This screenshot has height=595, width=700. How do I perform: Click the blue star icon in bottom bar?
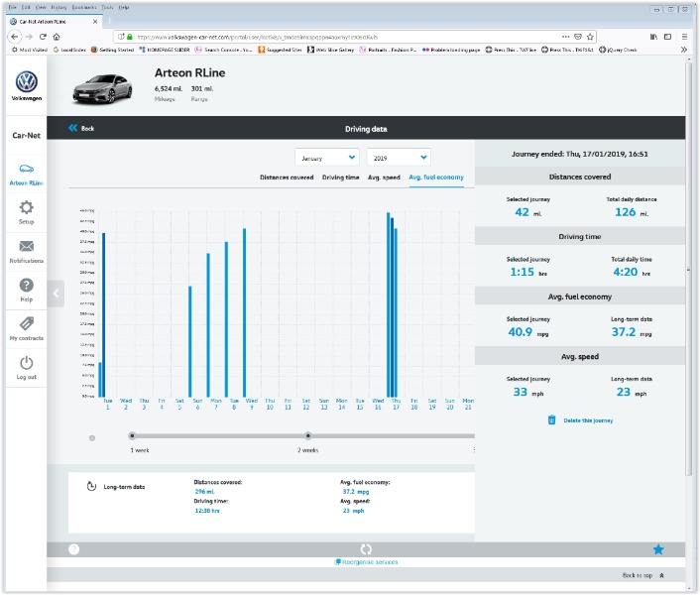(658, 549)
